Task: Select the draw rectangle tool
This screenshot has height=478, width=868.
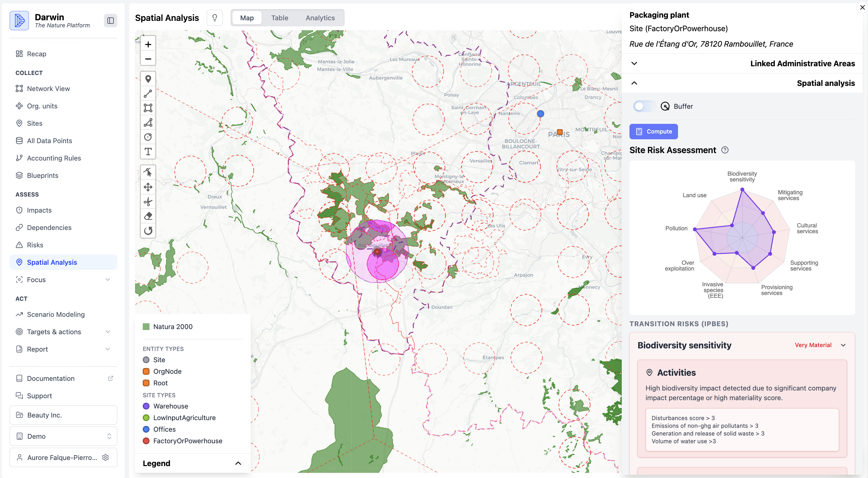Action: pyautogui.click(x=148, y=108)
